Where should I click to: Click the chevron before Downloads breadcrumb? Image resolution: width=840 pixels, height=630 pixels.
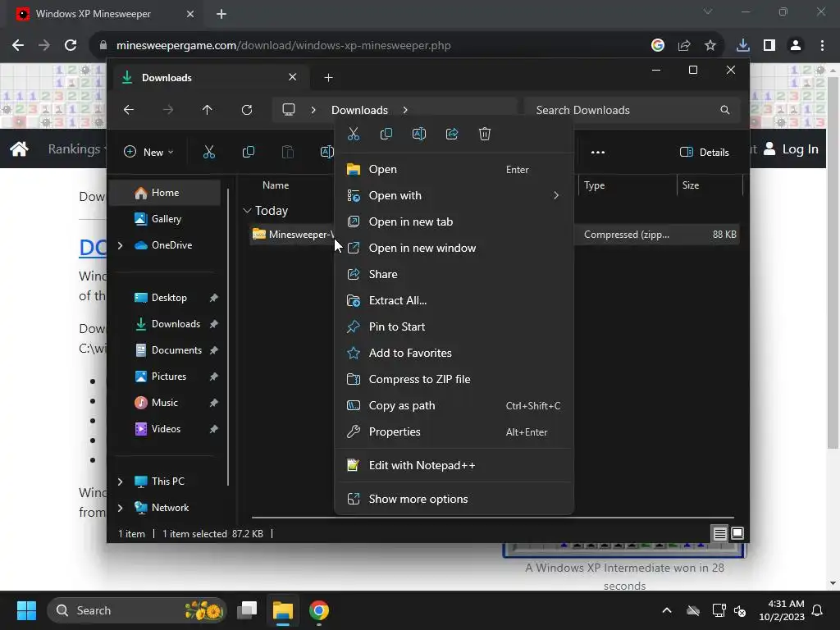(x=313, y=110)
